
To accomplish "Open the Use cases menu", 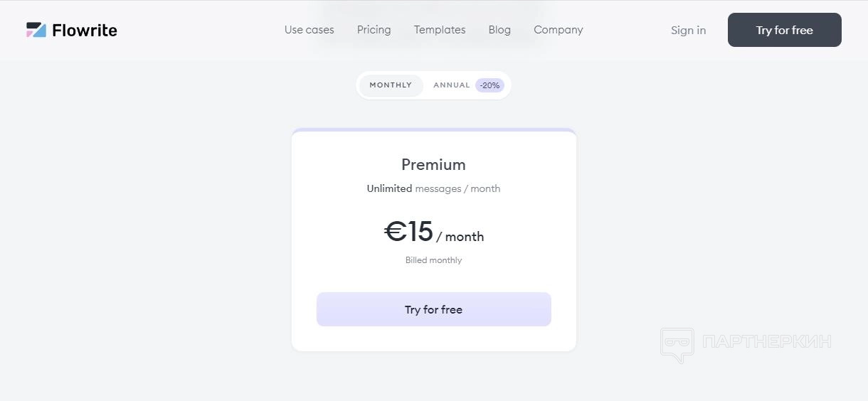I will [309, 30].
